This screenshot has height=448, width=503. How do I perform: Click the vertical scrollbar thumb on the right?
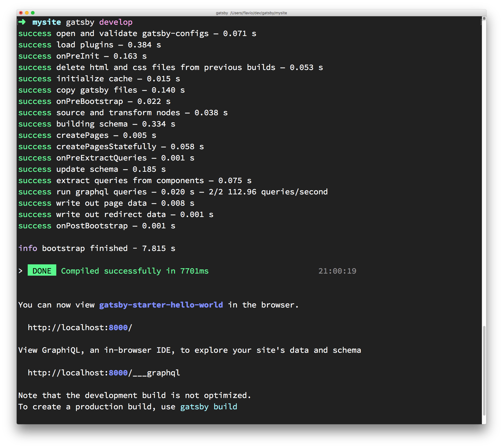tap(484, 371)
